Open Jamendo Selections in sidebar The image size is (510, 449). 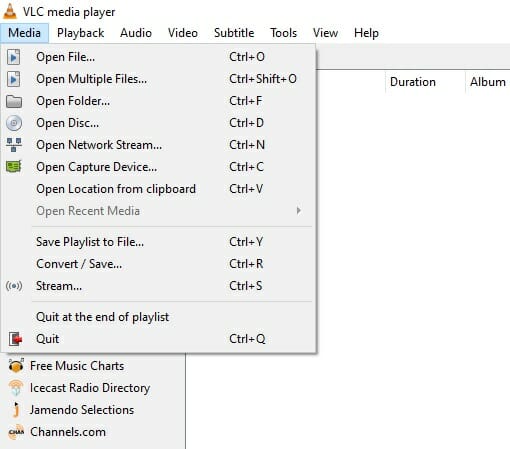[82, 410]
